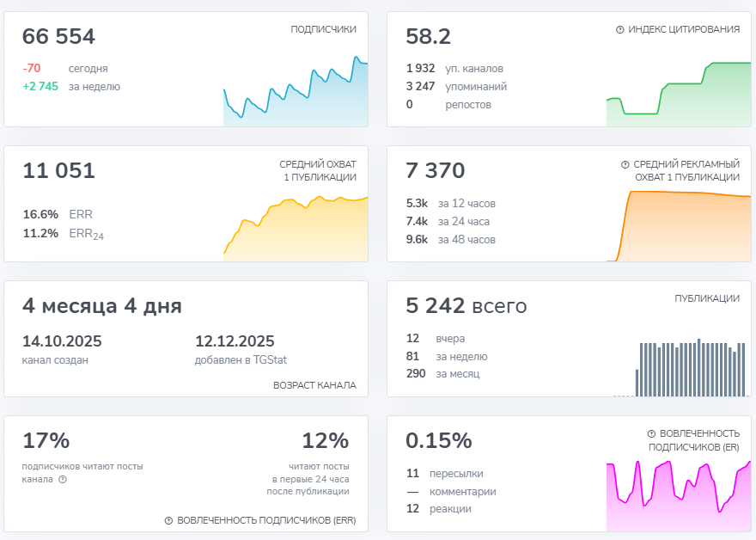Click the 66 554 subscribers count

tap(58, 37)
